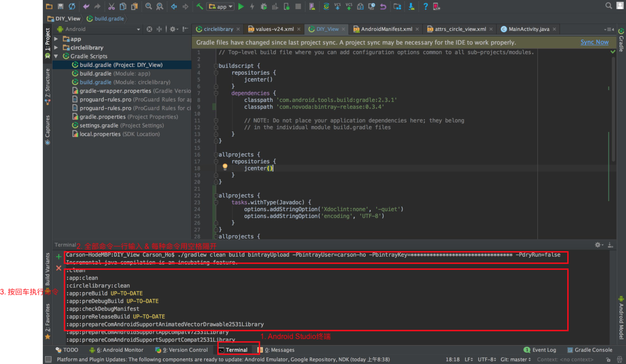
Task: Open the app run configuration dropdown
Action: tap(221, 7)
